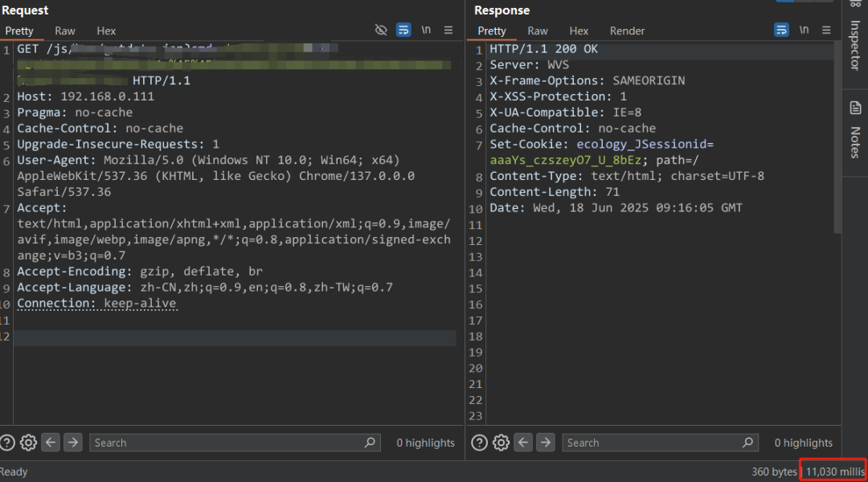
Task: Switch to Response Hex tab
Action: [579, 31]
